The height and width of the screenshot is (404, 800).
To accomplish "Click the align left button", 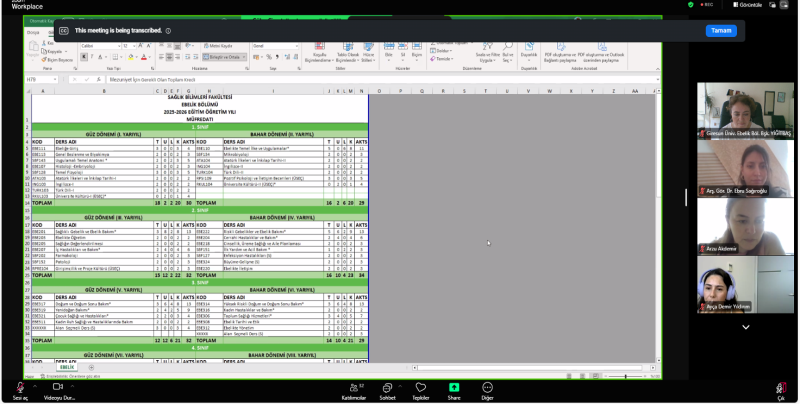I will pos(161,57).
